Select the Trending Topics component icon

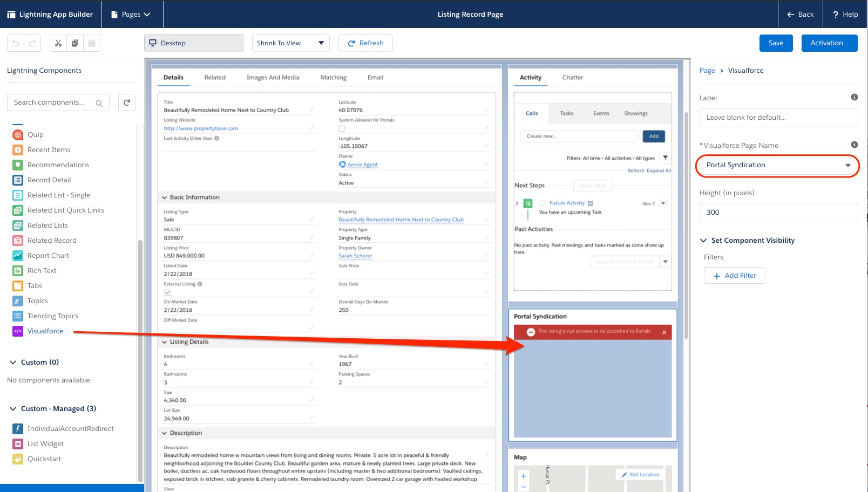[18, 316]
